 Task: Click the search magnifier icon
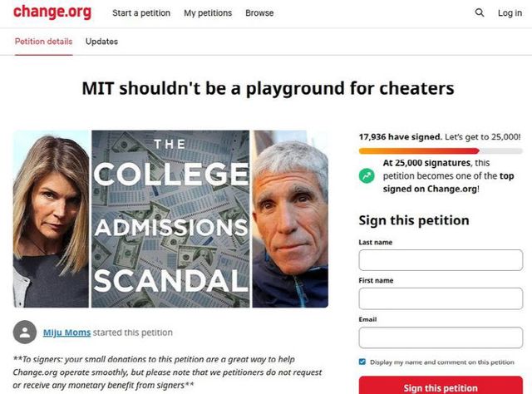pos(480,13)
